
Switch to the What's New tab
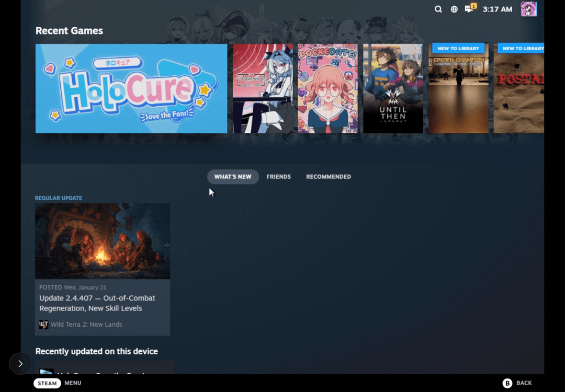click(x=233, y=177)
